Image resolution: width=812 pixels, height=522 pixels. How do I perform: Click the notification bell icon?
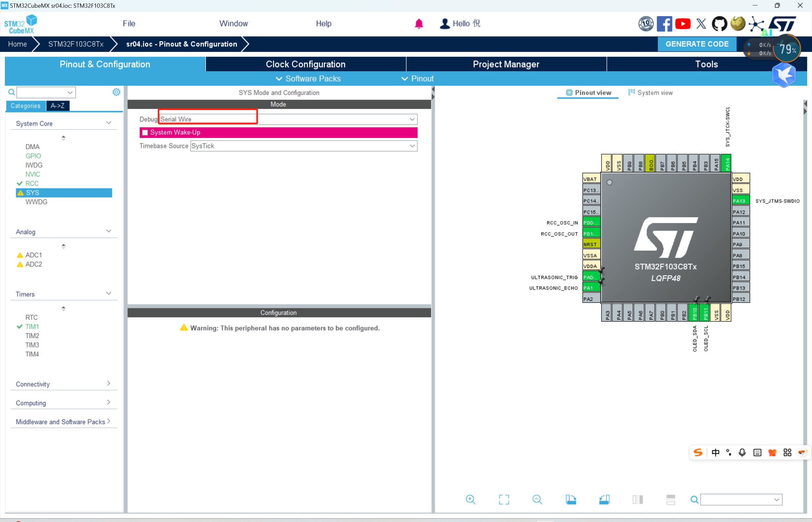coord(419,24)
